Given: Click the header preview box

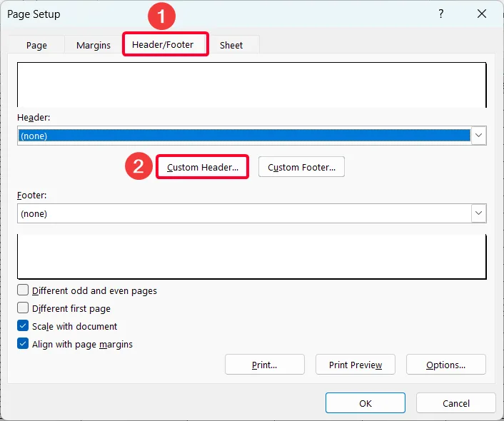Looking at the screenshot, I should [252, 85].
